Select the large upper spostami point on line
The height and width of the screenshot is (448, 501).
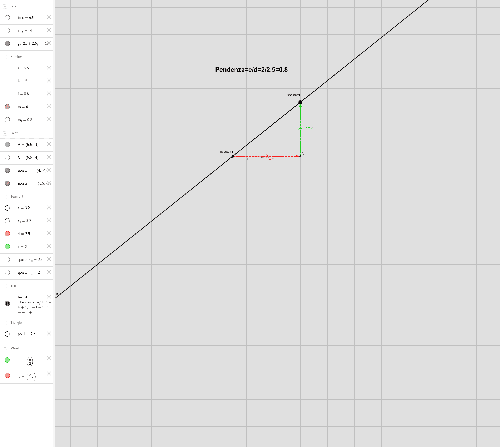300,102
